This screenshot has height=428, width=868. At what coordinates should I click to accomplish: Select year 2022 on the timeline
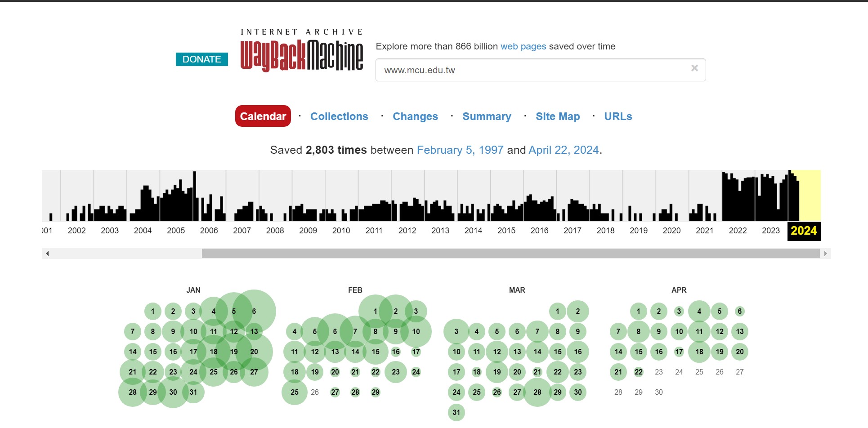coord(738,231)
